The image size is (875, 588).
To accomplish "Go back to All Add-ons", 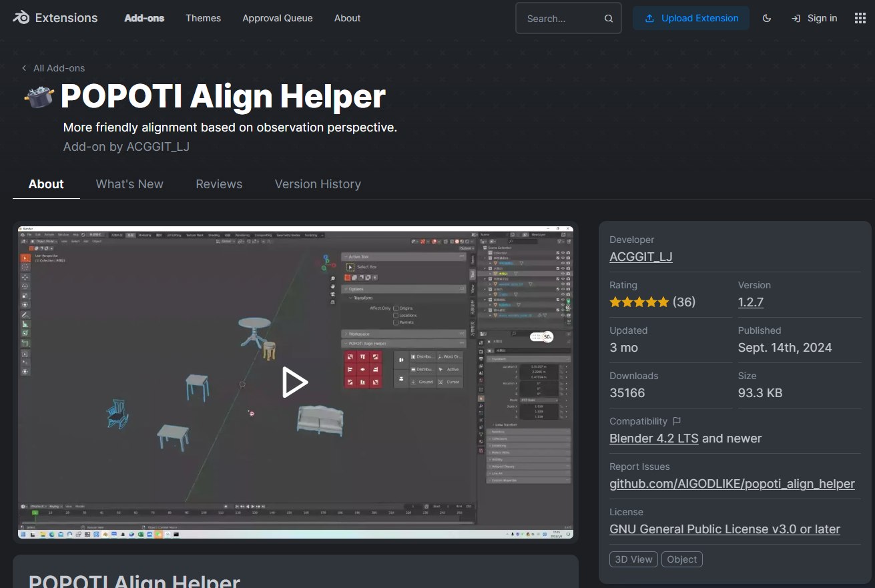I will tap(53, 68).
